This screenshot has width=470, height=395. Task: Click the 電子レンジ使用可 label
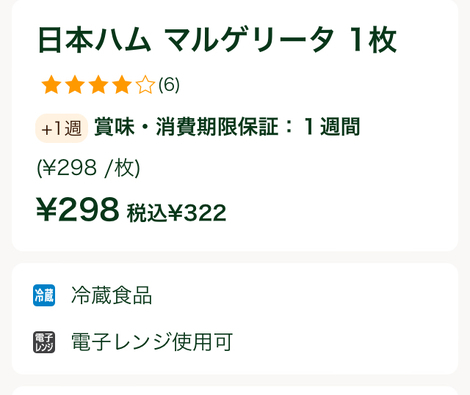pyautogui.click(x=152, y=342)
